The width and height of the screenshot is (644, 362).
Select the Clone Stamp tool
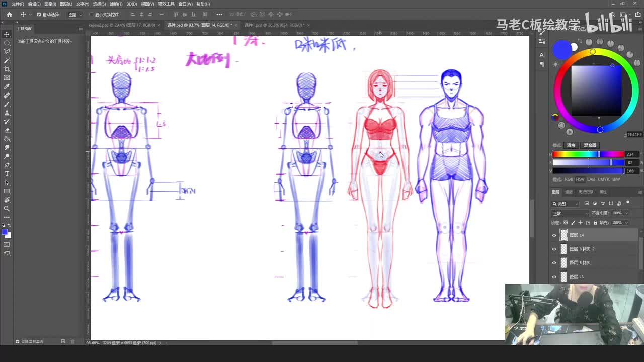point(7,113)
